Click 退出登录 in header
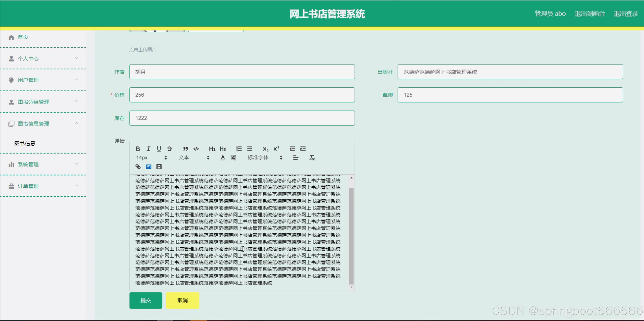644x321 pixels. (626, 14)
